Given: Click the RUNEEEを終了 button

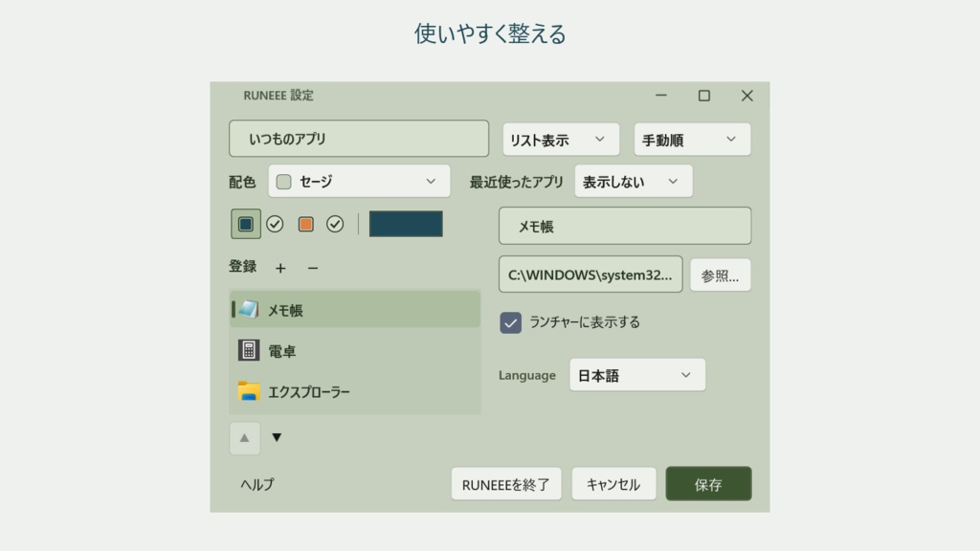Looking at the screenshot, I should click(x=506, y=483).
